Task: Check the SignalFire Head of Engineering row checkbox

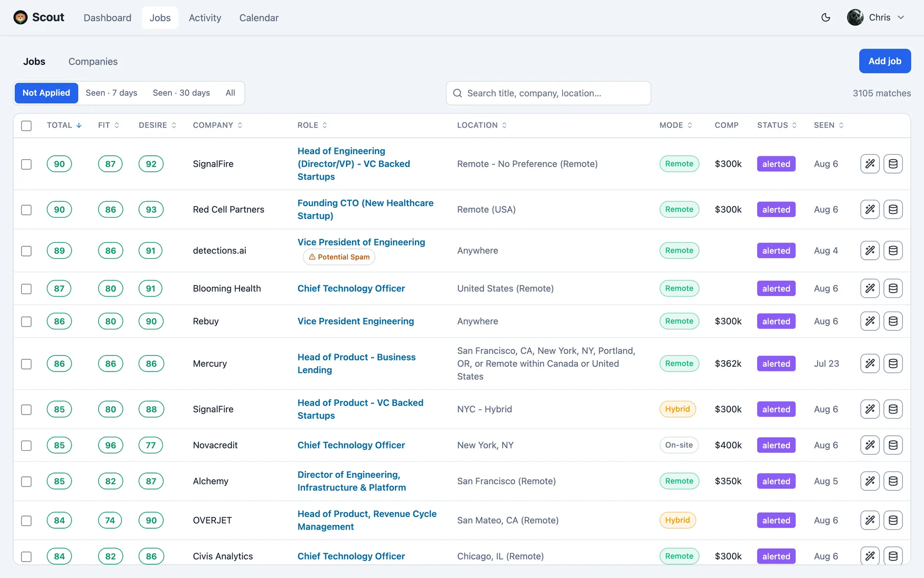Action: click(x=27, y=164)
